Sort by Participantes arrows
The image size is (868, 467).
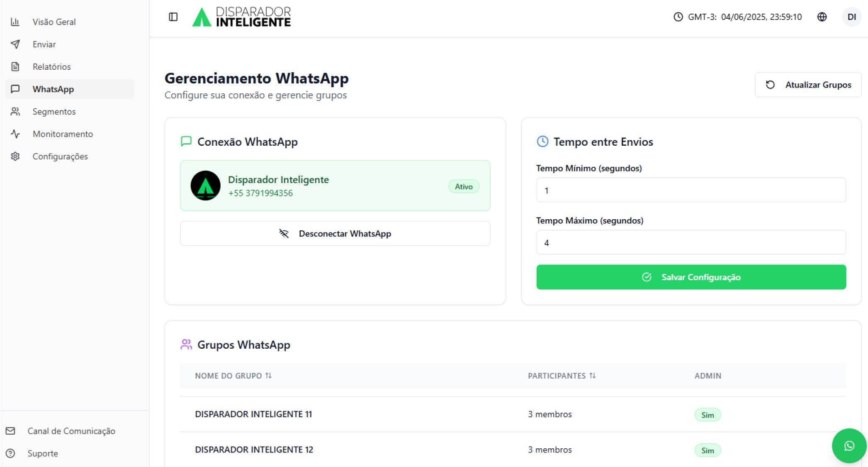[x=592, y=376]
